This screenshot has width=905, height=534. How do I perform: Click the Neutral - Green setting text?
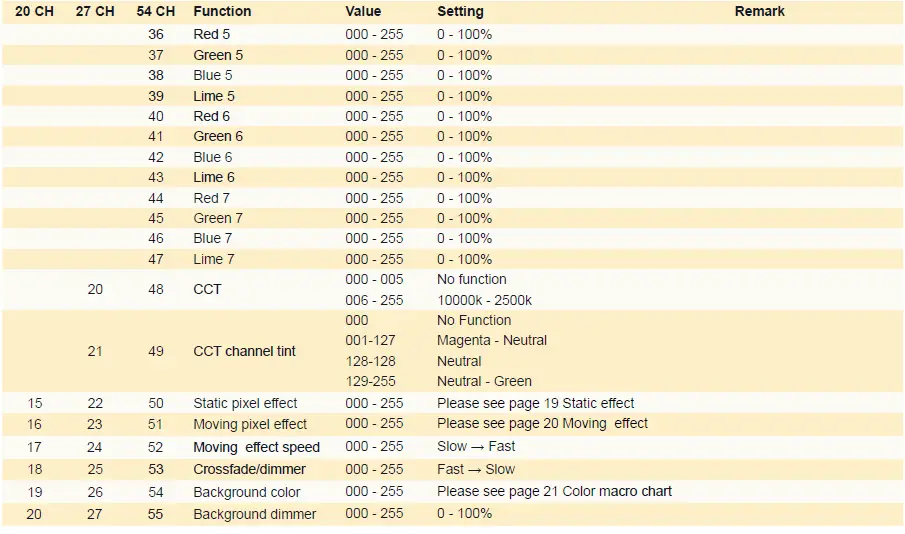tap(484, 381)
